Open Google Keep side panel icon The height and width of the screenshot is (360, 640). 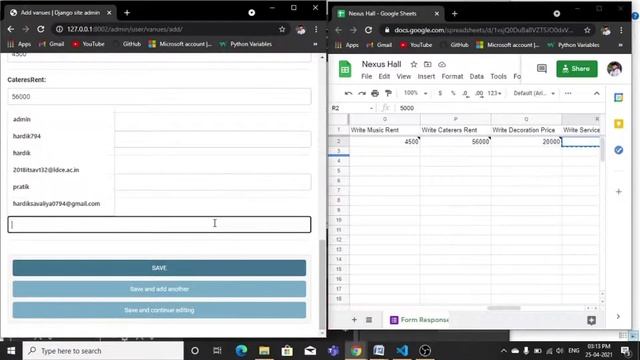coord(619,124)
